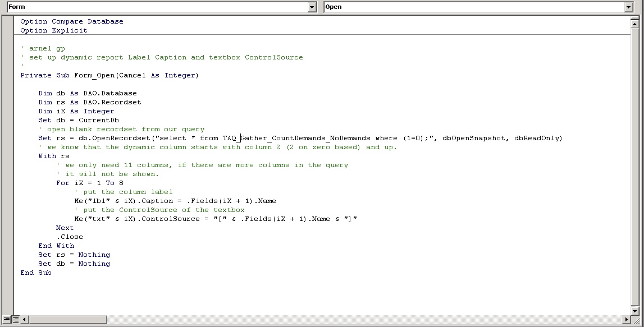This screenshot has width=644, height=327.
Task: Click the comment "' arnel gp"
Action: 43,48
